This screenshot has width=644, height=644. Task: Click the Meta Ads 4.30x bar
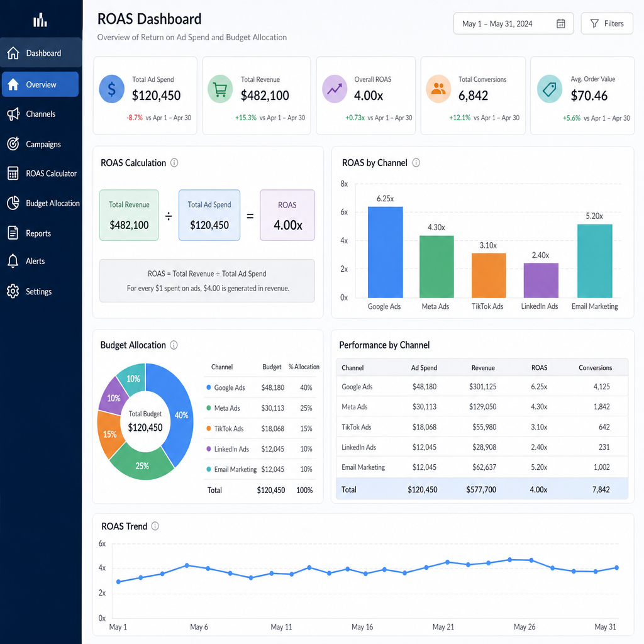tap(436, 267)
